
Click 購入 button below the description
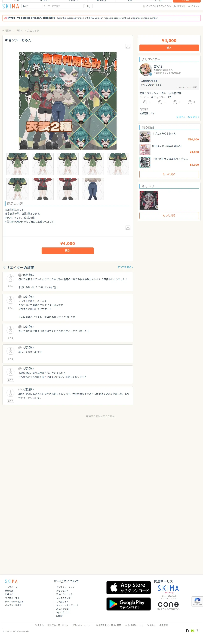[x=68, y=251]
